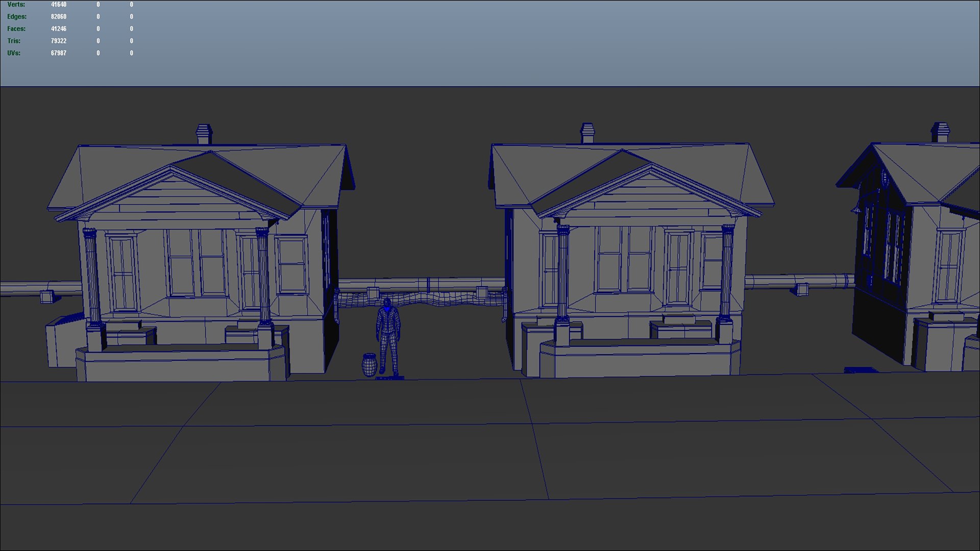Select the chimney on the left house

(x=204, y=134)
